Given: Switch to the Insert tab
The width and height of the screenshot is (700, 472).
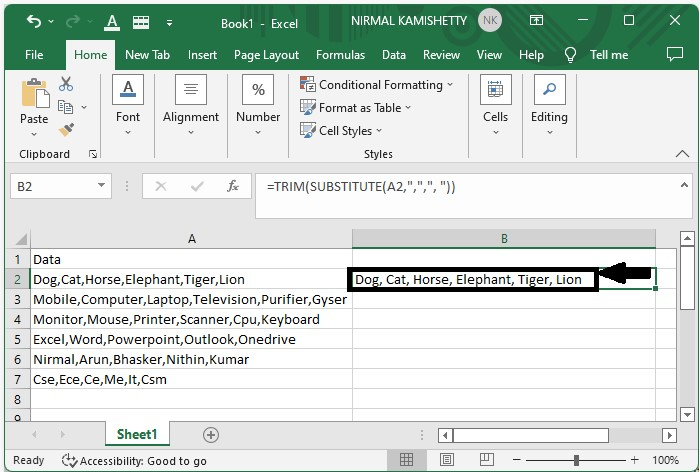Looking at the screenshot, I should (202, 54).
